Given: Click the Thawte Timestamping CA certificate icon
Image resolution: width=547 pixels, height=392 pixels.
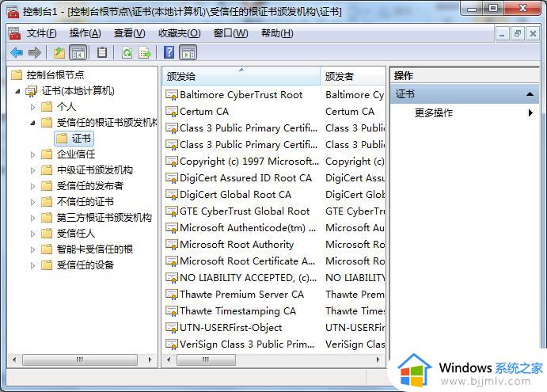Looking at the screenshot, I should [x=172, y=311].
